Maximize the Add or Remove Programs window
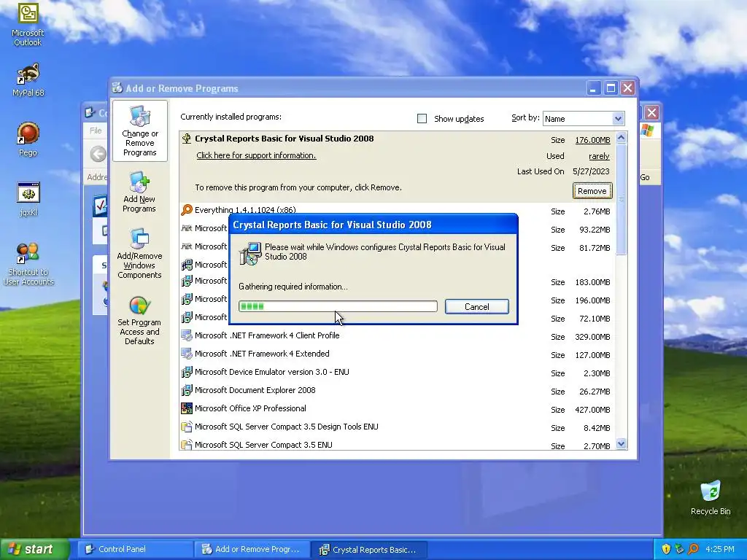The height and width of the screenshot is (560, 747). (611, 88)
